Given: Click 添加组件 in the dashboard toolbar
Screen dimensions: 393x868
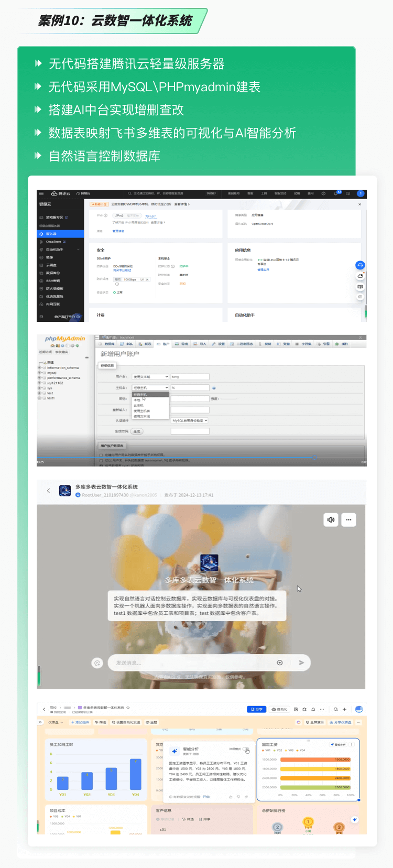Looking at the screenshot, I should pyautogui.click(x=80, y=722).
